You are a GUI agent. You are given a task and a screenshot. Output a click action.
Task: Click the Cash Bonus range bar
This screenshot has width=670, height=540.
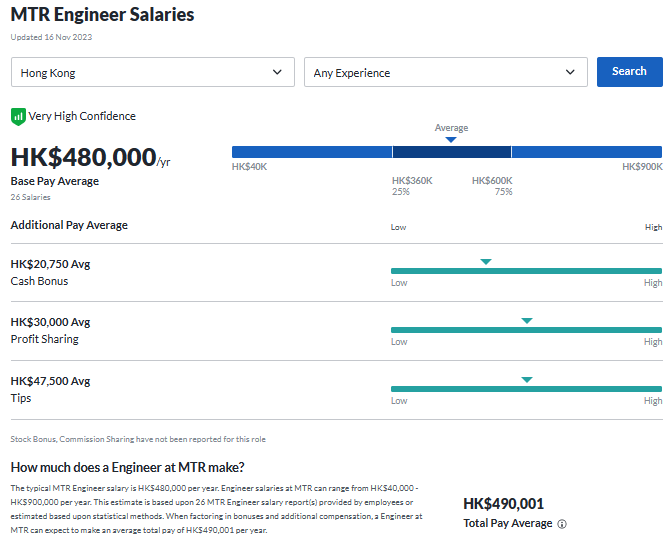click(x=526, y=271)
